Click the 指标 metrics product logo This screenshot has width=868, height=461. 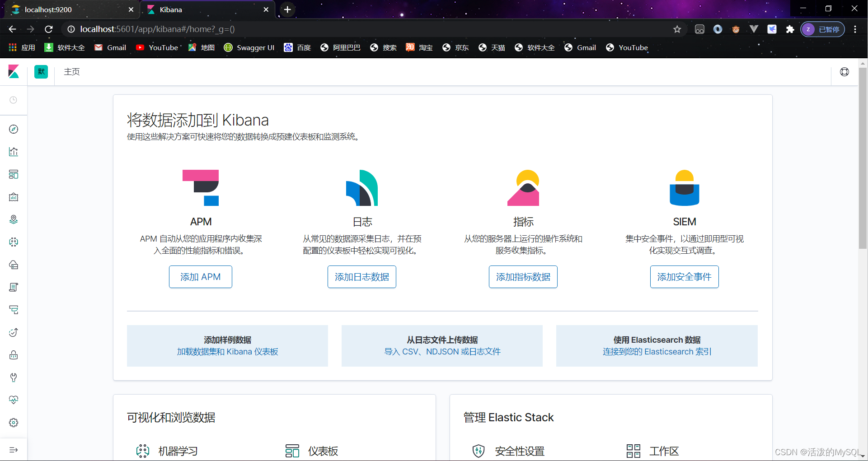(523, 188)
